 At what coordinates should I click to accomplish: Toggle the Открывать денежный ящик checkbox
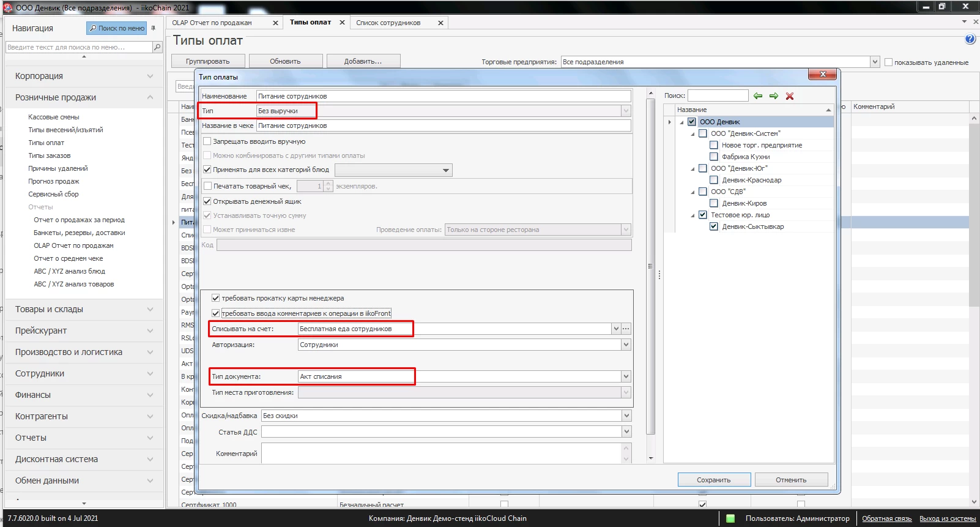coord(207,201)
